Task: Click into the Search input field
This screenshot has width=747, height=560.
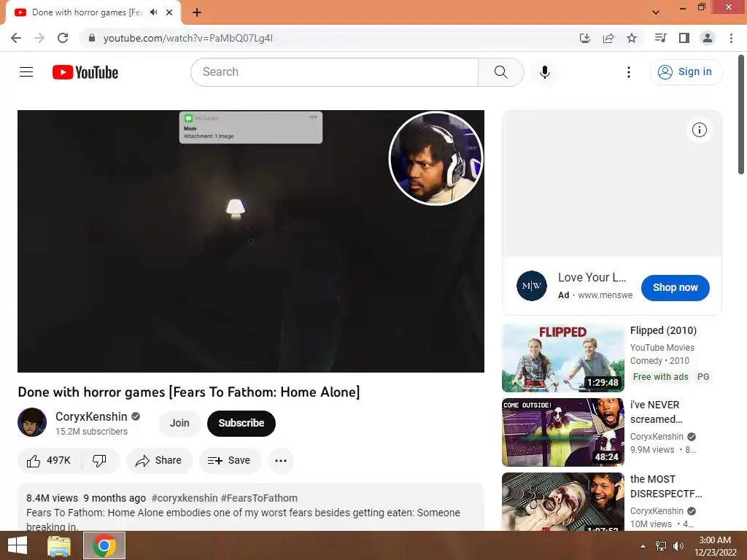Action: 334,72
